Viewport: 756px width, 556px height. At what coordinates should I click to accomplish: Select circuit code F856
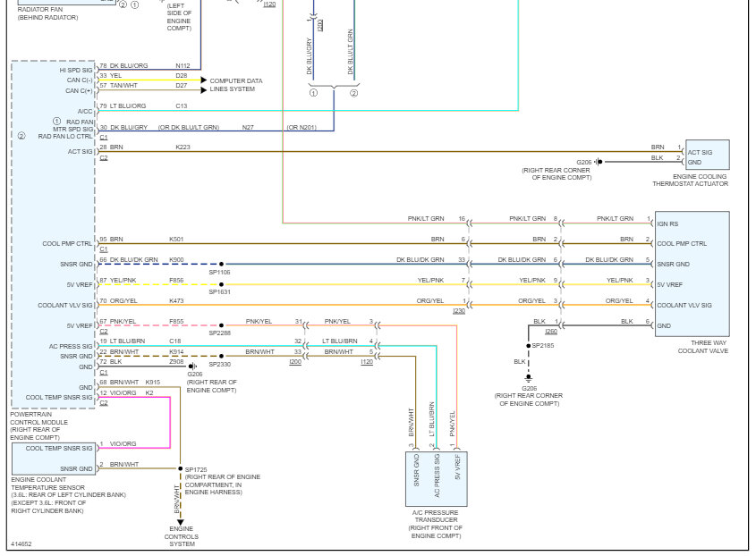pyautogui.click(x=176, y=280)
